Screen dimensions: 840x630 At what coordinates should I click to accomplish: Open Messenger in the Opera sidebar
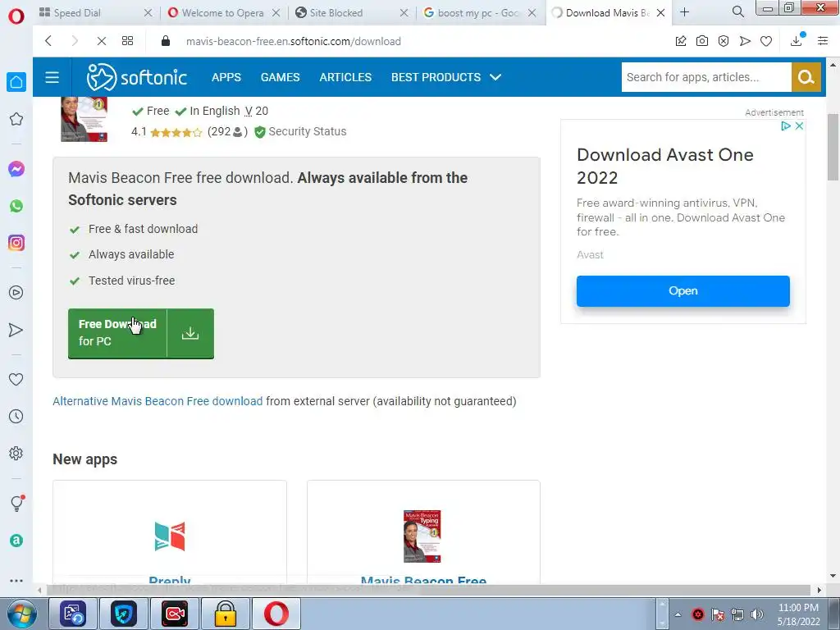click(16, 169)
